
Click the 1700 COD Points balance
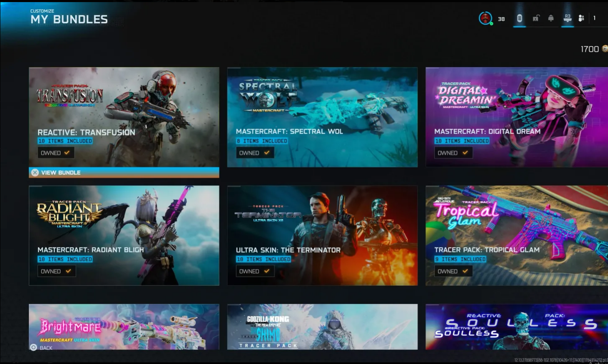tap(590, 49)
